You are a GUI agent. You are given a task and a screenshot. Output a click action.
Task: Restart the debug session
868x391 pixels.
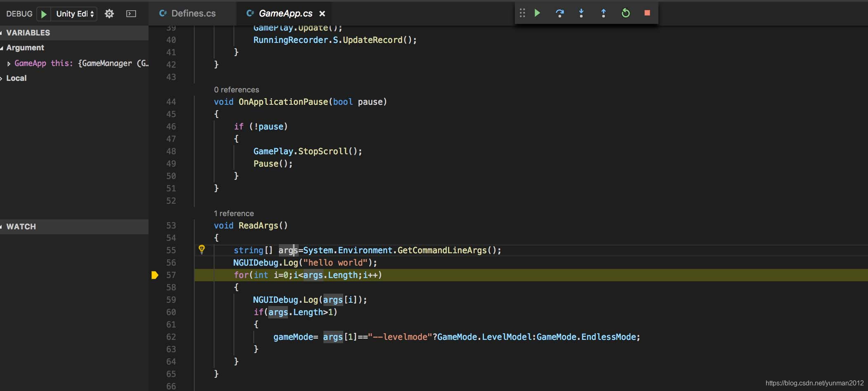click(625, 13)
